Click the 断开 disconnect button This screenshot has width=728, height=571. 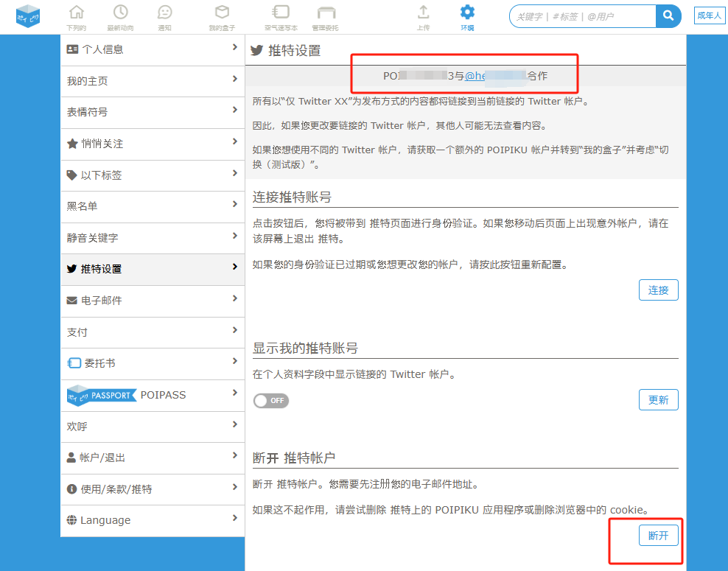[658, 536]
